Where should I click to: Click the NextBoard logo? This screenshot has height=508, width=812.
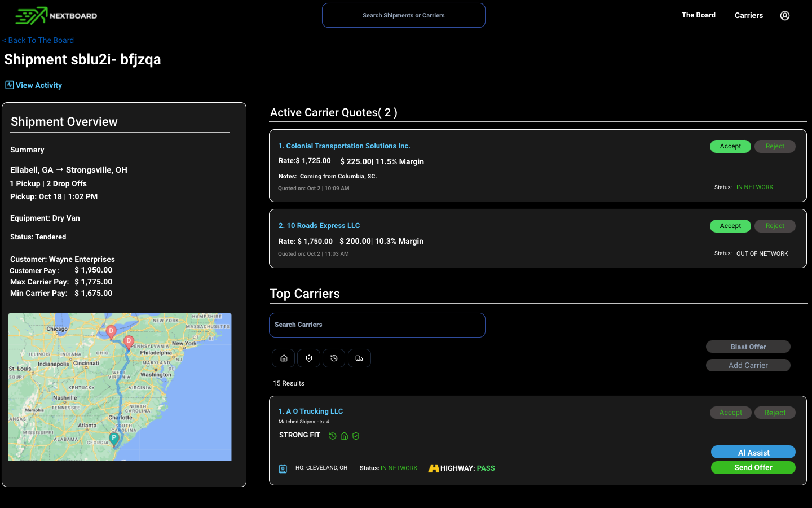pos(56,16)
